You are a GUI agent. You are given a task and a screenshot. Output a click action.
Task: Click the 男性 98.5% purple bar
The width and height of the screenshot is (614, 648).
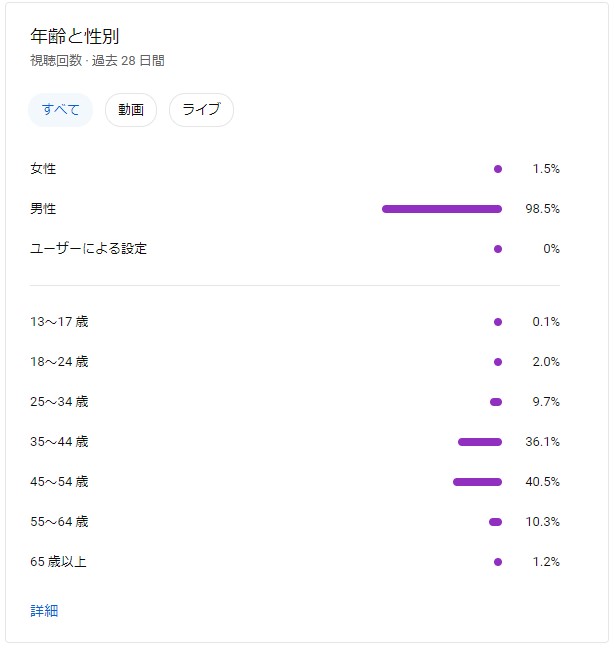[442, 209]
